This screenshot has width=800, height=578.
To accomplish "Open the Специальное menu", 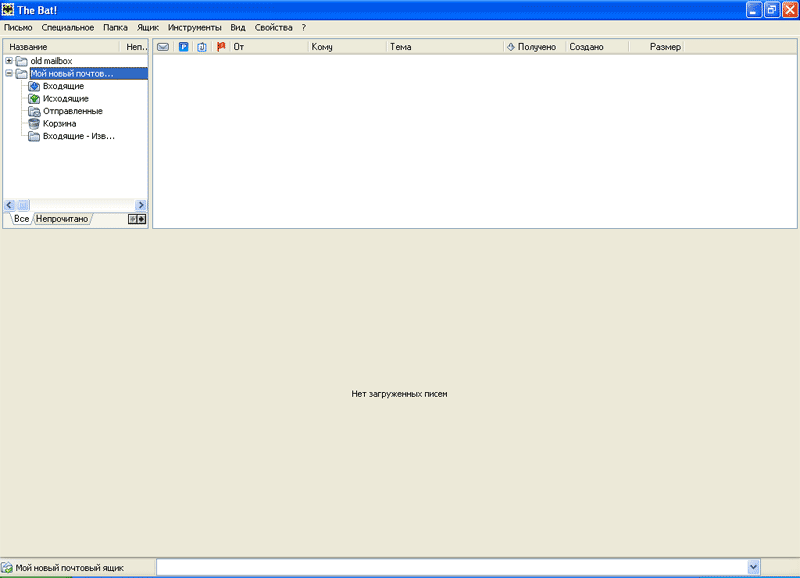I will point(68,28).
